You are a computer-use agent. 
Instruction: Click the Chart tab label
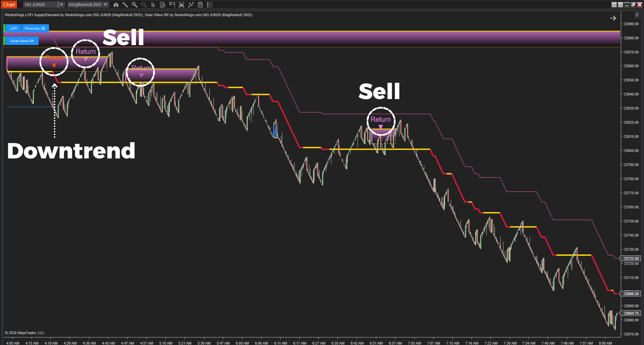tap(9, 4)
